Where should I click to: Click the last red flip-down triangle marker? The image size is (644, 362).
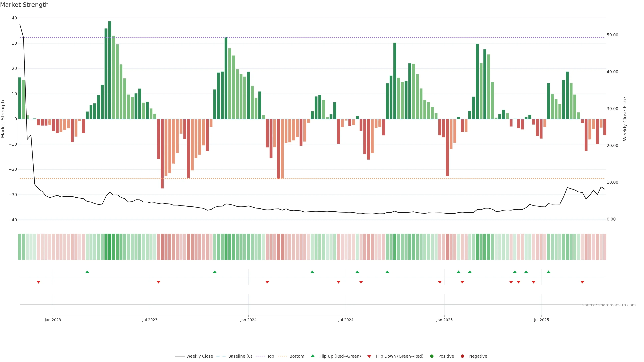[x=582, y=282]
